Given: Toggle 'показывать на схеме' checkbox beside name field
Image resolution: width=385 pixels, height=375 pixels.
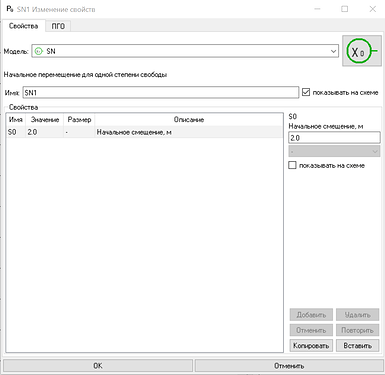Looking at the screenshot, I should pyautogui.click(x=306, y=92).
